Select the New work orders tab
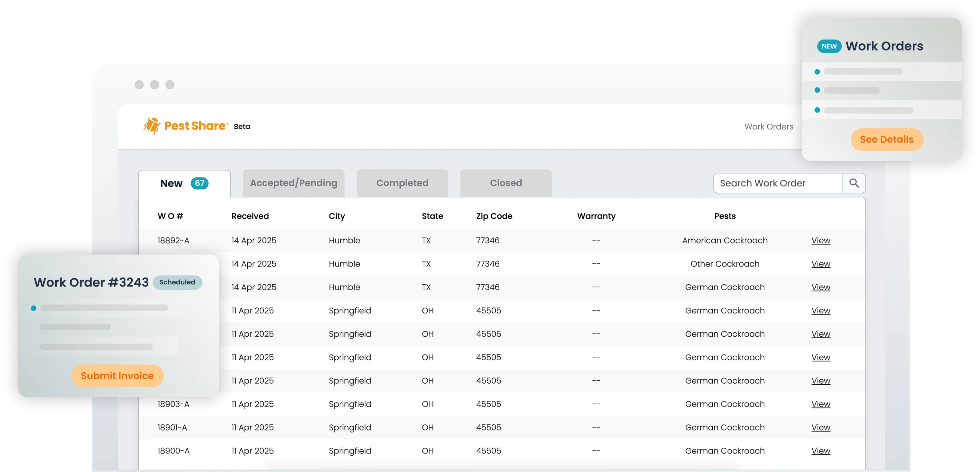This screenshot has width=980, height=472. click(172, 183)
